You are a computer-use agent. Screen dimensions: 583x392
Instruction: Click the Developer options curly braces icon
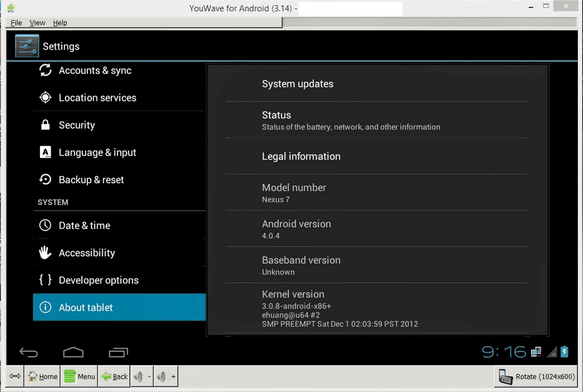click(46, 280)
